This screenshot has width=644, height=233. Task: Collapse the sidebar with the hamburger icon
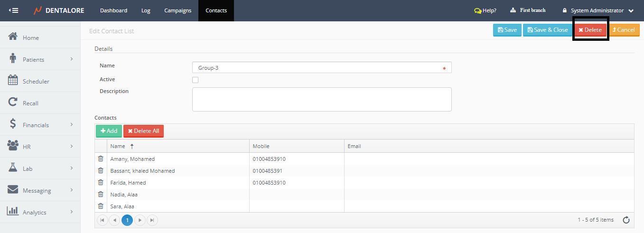[14, 10]
